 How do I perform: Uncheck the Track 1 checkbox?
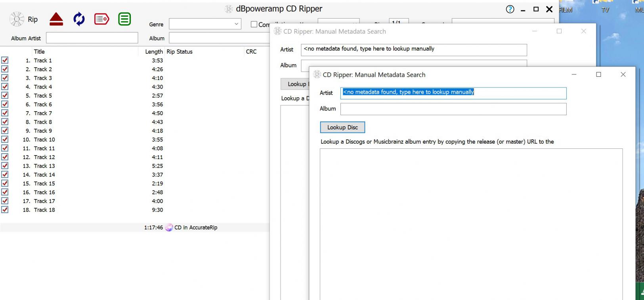coord(5,60)
